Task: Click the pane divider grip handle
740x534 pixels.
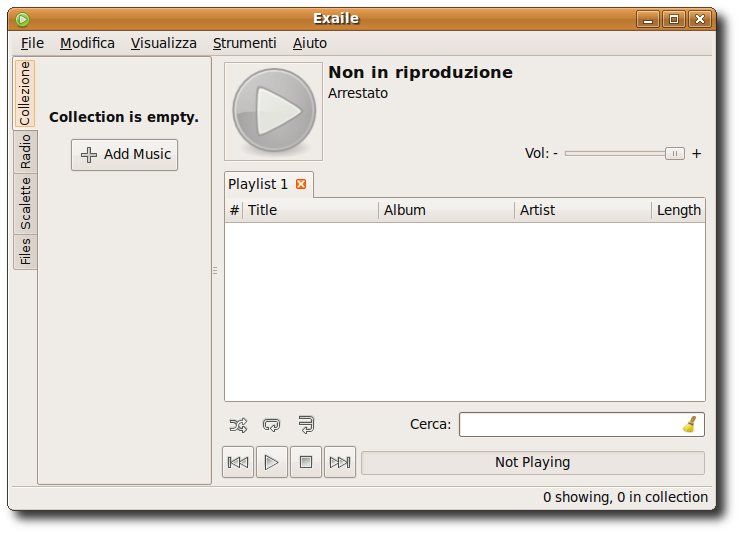Action: 215,270
